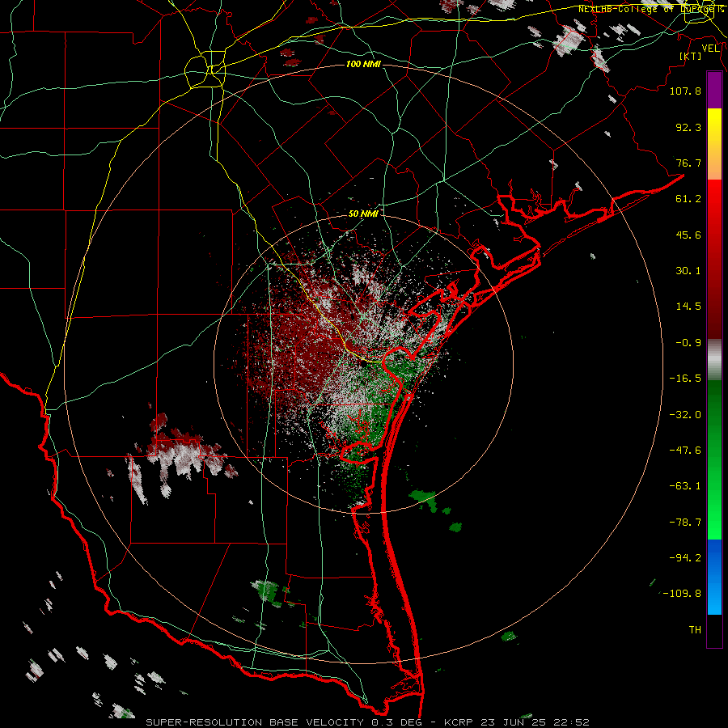The height and width of the screenshot is (728, 728).
Task: Click the VEL legend title
Action: point(710,49)
